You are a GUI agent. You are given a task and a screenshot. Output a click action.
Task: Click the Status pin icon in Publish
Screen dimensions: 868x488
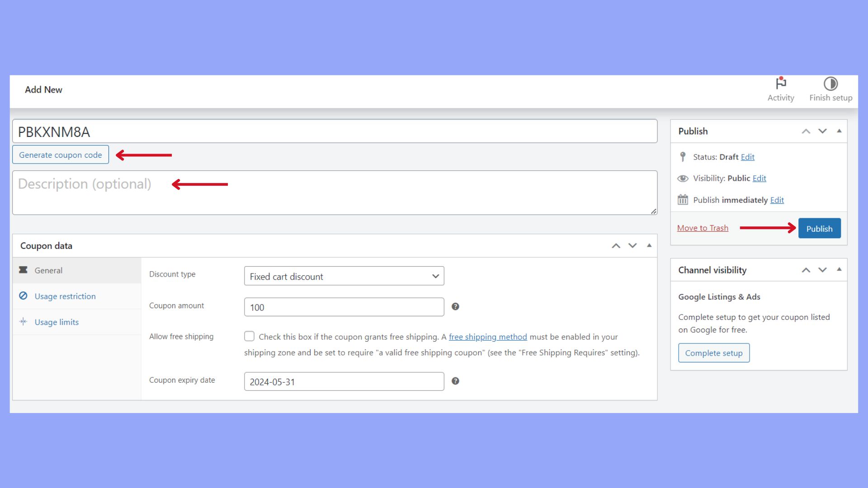tap(683, 157)
